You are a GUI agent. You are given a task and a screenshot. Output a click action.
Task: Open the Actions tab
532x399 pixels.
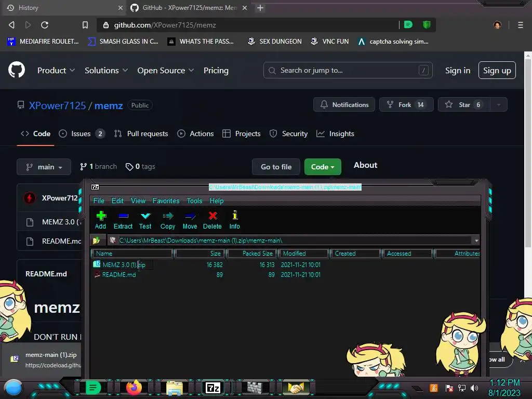click(195, 134)
